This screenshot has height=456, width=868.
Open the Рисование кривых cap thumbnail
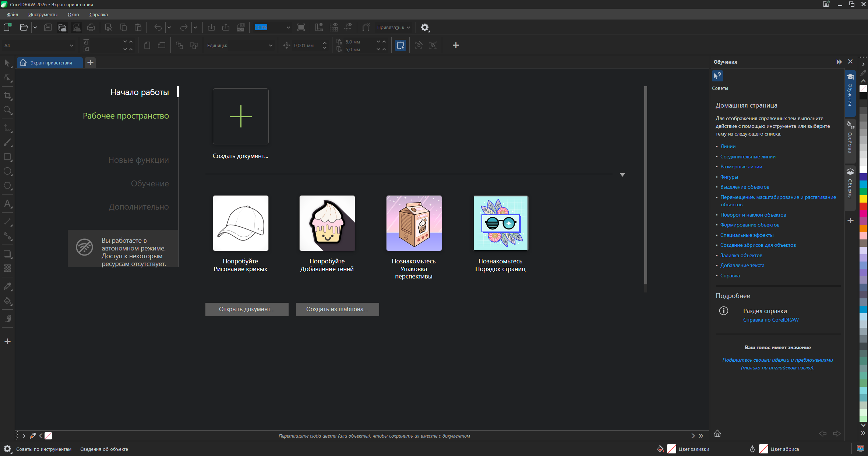241,223
